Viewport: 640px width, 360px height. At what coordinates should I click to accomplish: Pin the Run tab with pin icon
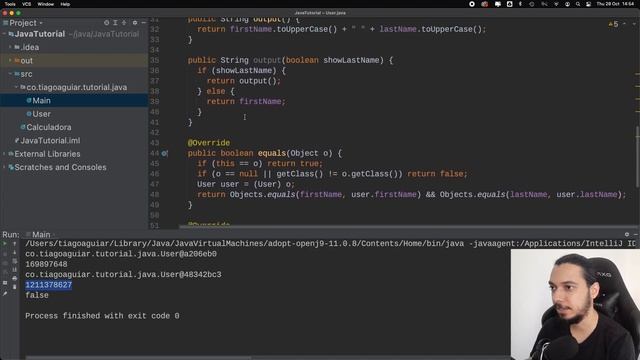[x=5, y=293]
